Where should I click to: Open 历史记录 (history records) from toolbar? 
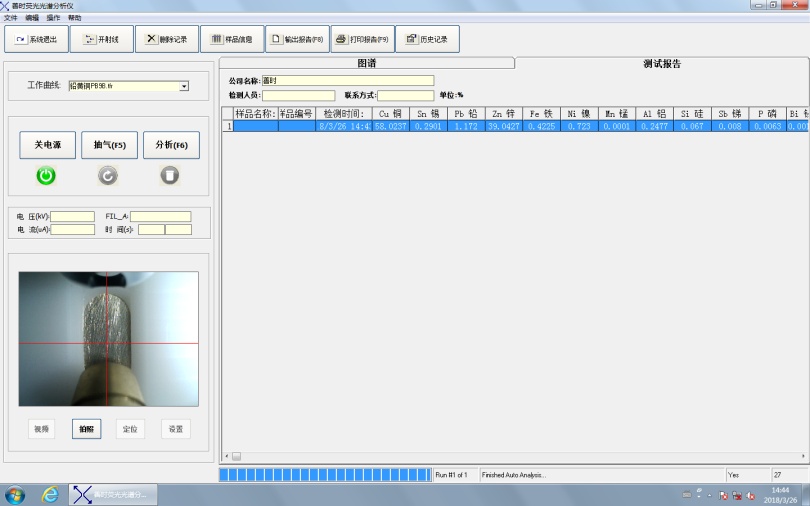click(428, 39)
